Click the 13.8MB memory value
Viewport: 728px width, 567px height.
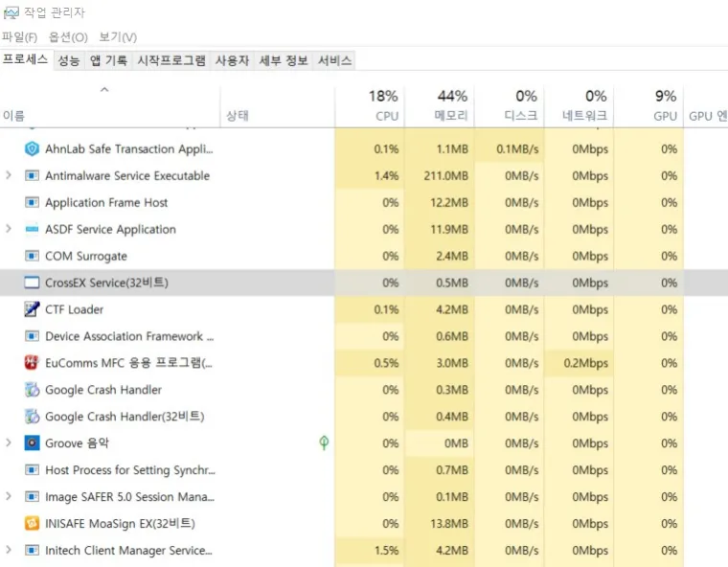click(449, 523)
